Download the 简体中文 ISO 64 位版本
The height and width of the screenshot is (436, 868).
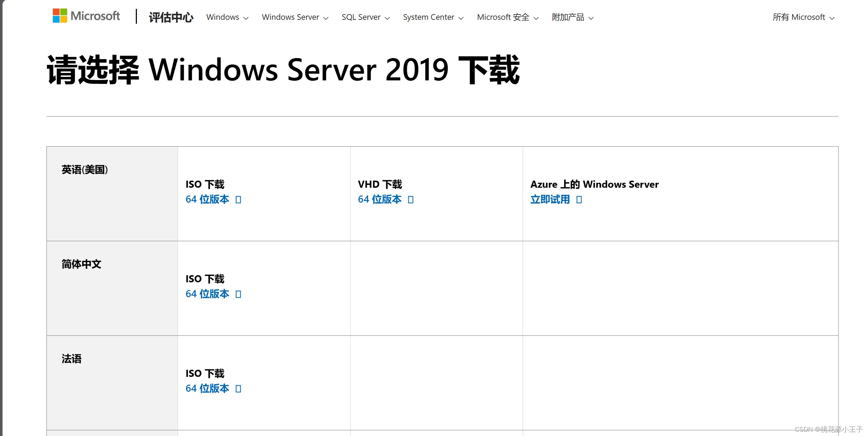pos(207,294)
